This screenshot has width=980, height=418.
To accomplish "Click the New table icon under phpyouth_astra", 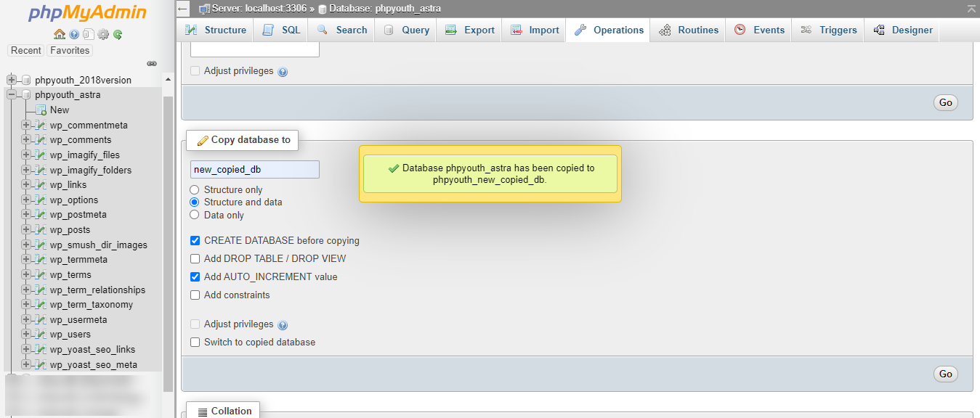I will click(x=41, y=110).
